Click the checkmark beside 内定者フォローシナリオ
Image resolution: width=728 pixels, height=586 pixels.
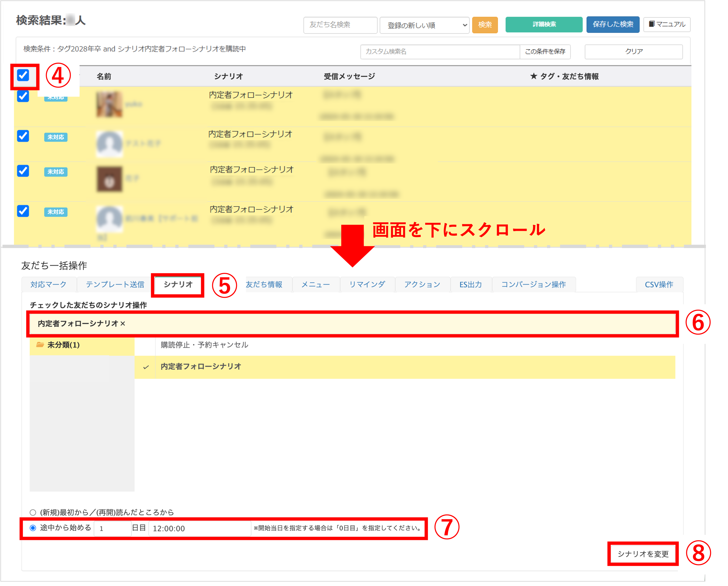(x=146, y=367)
